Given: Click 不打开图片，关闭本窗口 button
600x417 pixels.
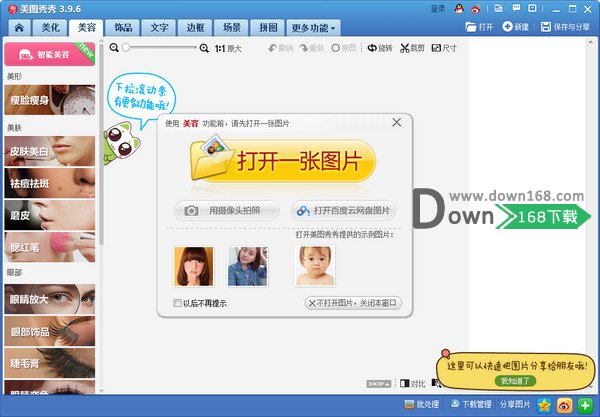Looking at the screenshot, I should coord(353,303).
